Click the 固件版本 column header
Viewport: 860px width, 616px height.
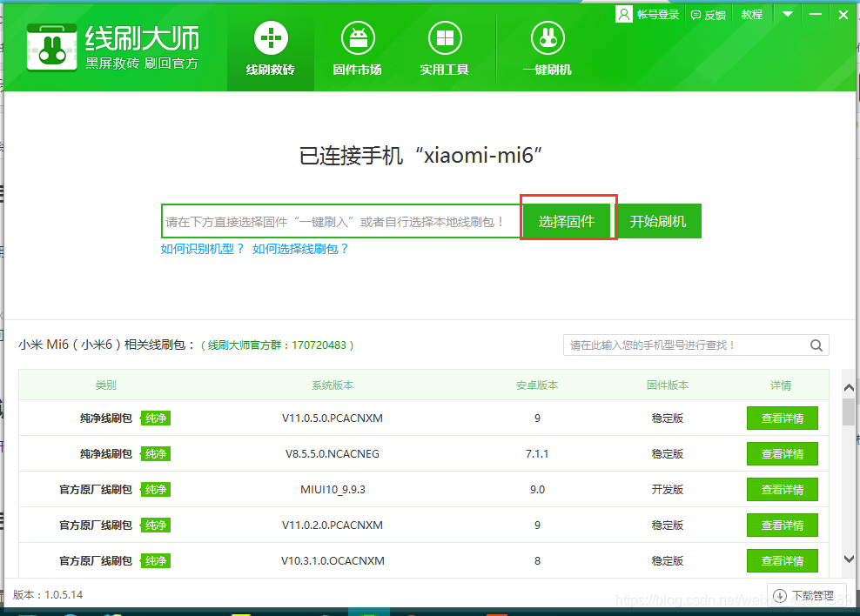668,385
